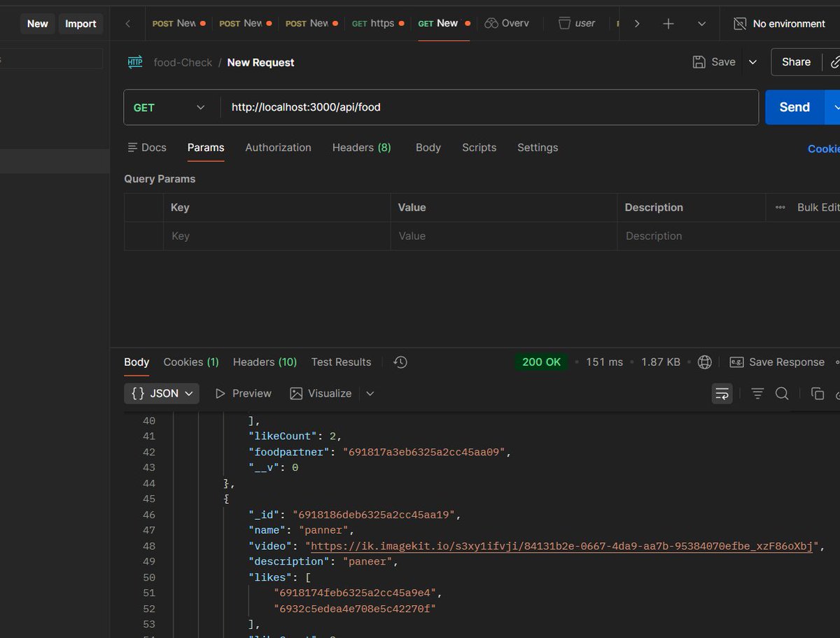
Task: Click the 151 ms response time
Action: pyautogui.click(x=604, y=362)
